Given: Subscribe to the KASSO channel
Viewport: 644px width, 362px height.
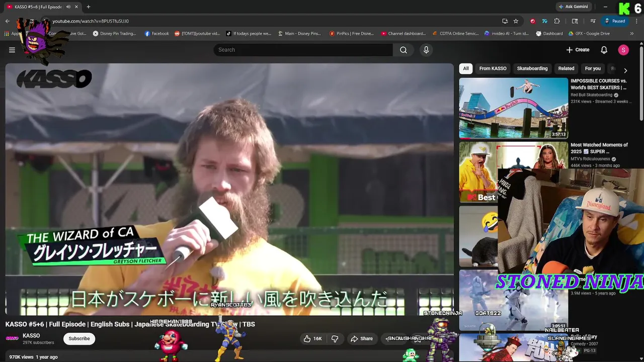Looking at the screenshot, I should click(x=79, y=338).
